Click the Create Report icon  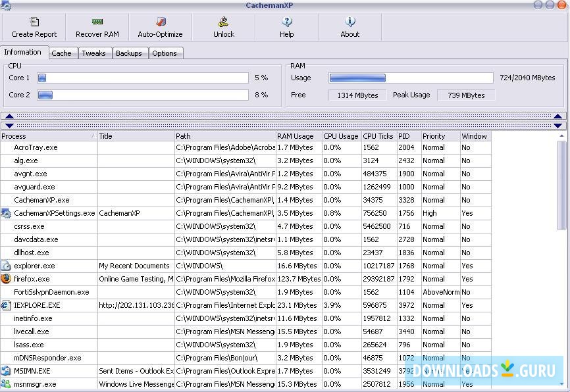point(34,22)
